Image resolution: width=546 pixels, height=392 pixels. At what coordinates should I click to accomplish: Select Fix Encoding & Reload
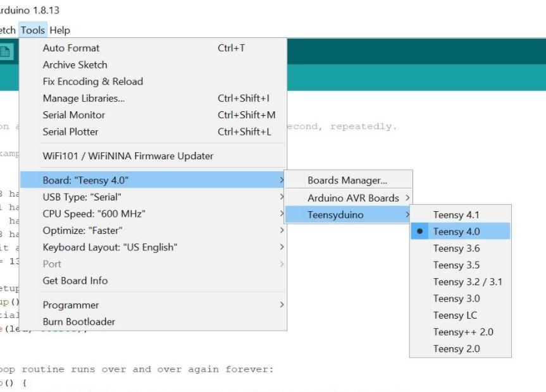coord(153,82)
